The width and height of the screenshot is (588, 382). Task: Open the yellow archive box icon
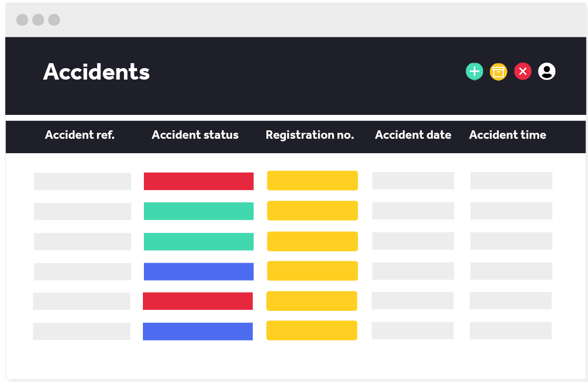pyautogui.click(x=498, y=72)
